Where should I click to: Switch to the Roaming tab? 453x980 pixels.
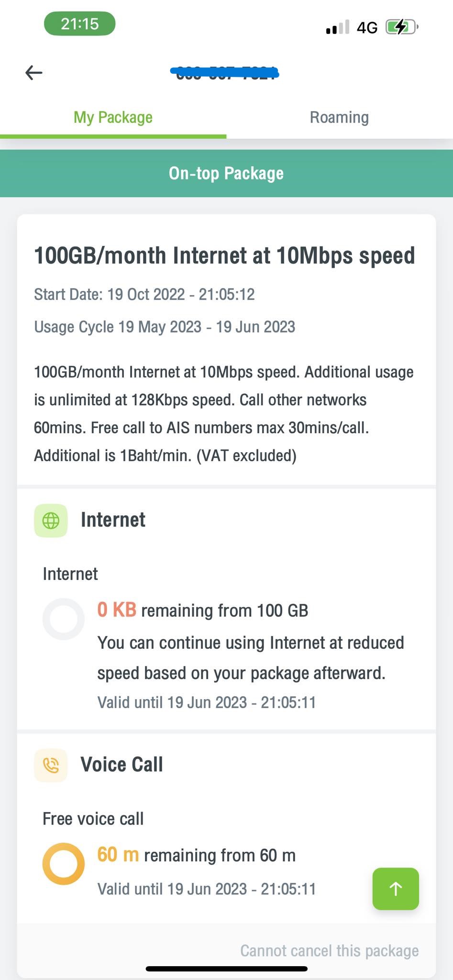[x=339, y=118]
